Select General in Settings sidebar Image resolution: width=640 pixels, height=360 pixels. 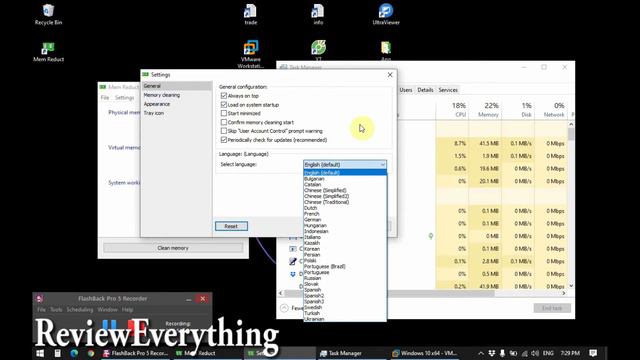[x=176, y=86]
